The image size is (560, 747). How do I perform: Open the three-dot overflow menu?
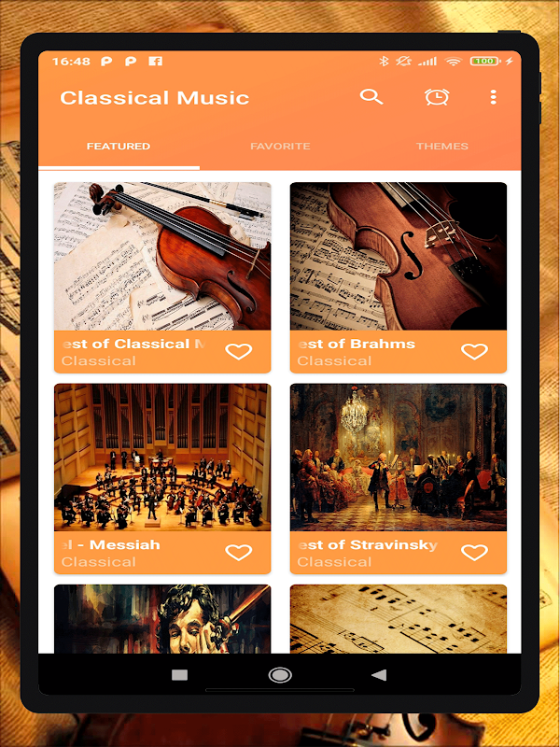click(x=494, y=97)
